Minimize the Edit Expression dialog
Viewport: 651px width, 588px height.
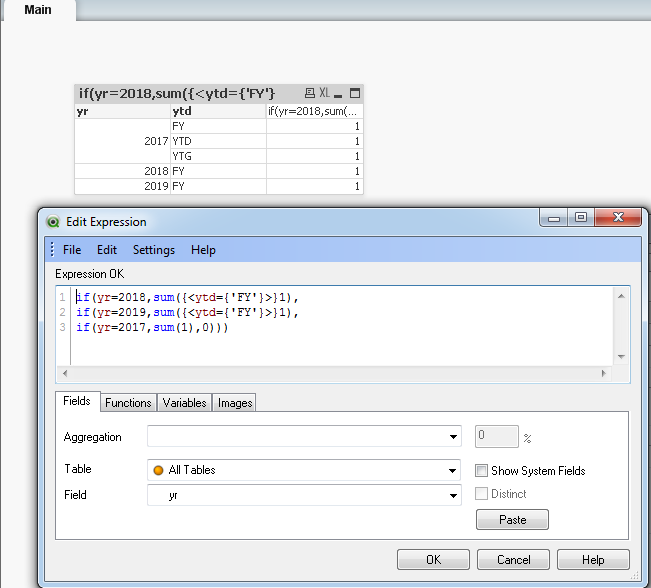[x=554, y=218]
